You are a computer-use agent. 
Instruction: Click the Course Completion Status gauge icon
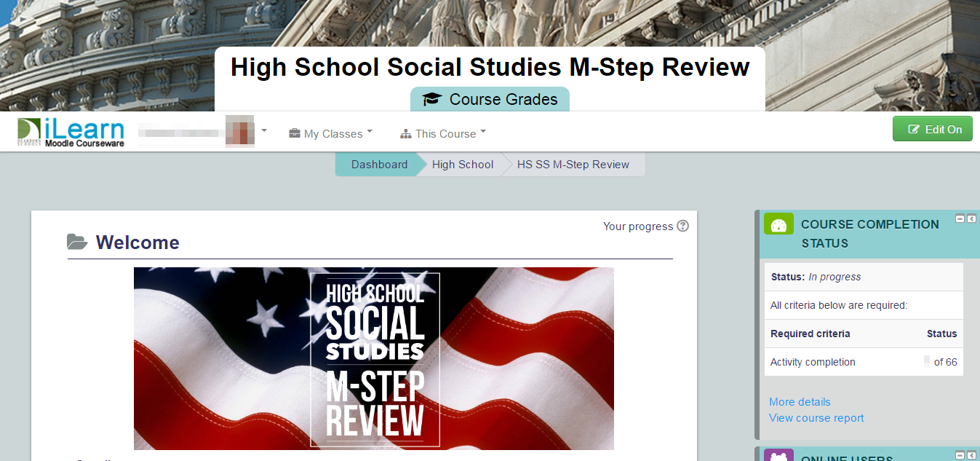[x=778, y=224]
